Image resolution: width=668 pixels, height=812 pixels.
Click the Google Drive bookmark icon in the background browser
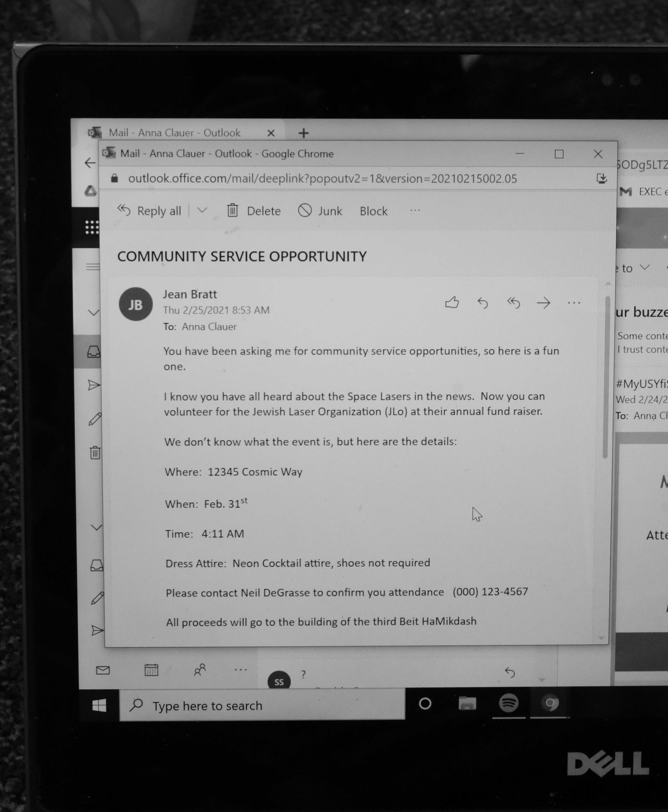91,191
